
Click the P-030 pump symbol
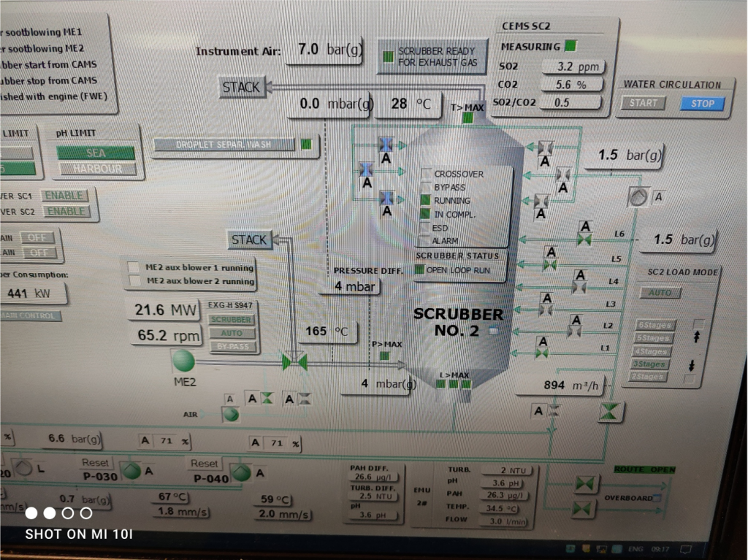(131, 471)
